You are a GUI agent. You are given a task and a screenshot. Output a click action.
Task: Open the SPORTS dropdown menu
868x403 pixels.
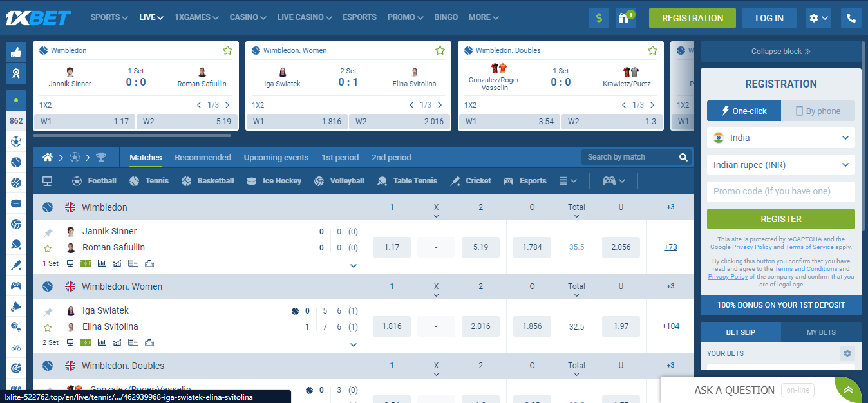point(109,17)
